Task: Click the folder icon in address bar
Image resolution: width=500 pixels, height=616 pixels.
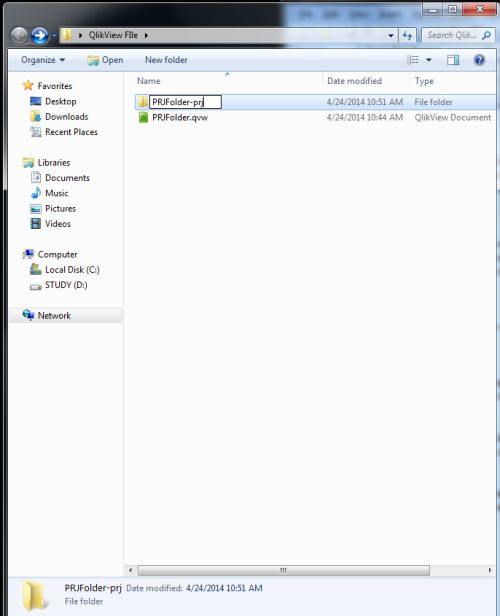Action: tap(67, 35)
